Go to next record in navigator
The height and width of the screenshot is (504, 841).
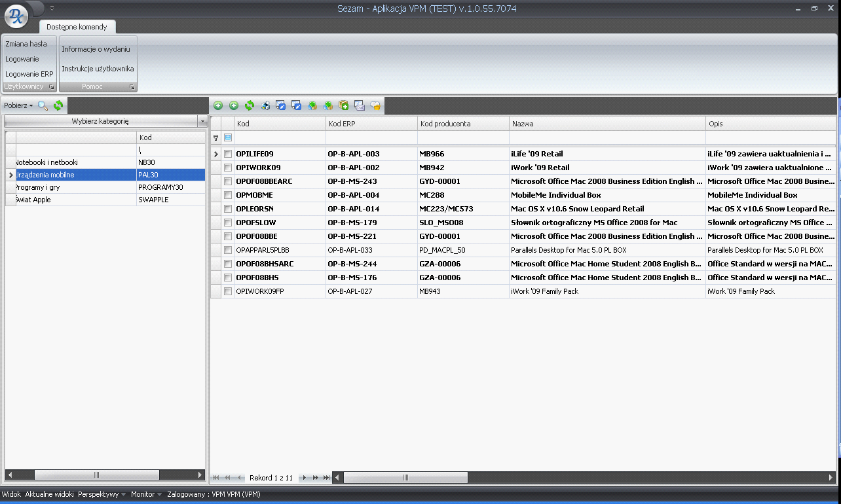tap(304, 478)
